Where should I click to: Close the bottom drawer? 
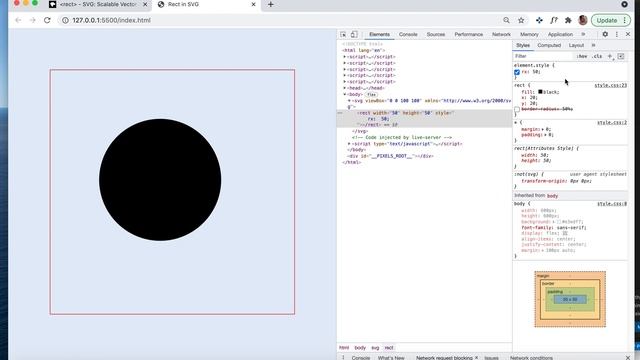628,358
